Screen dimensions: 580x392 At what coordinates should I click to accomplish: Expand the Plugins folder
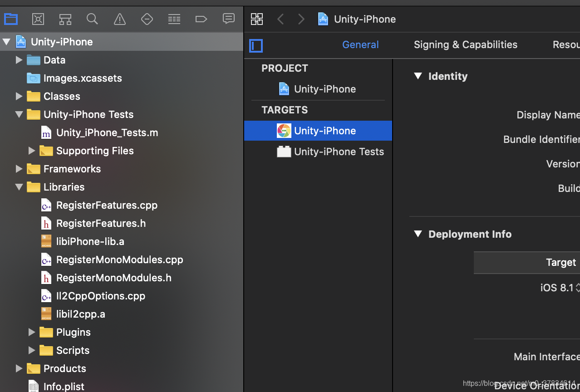pos(31,332)
